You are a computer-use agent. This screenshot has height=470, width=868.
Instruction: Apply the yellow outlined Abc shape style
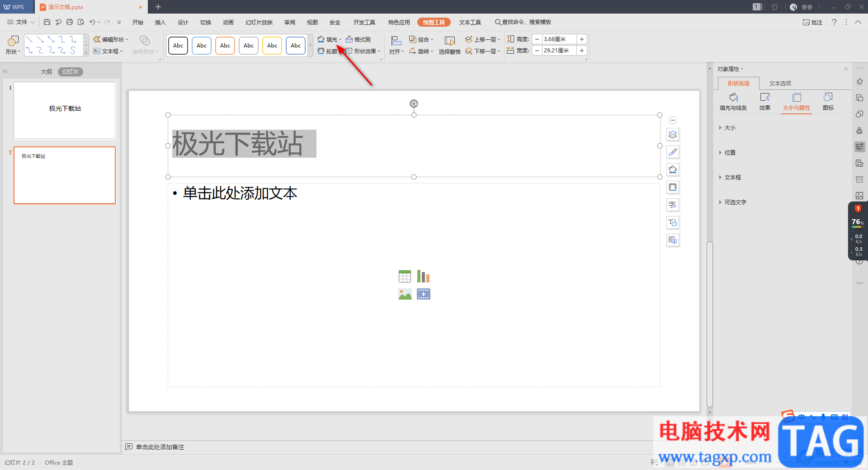[x=272, y=46]
